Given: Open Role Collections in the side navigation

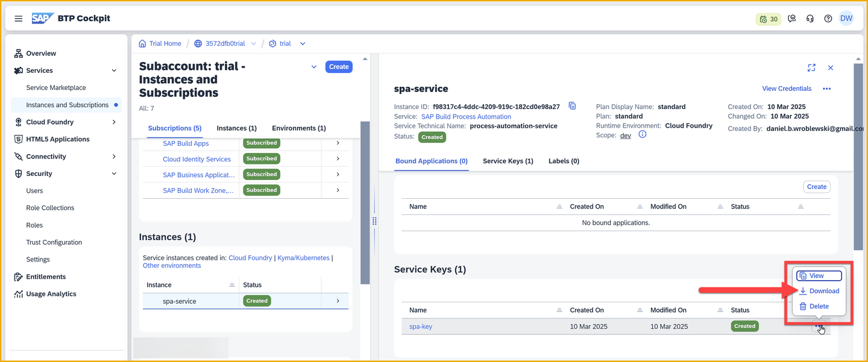Looking at the screenshot, I should 50,208.
